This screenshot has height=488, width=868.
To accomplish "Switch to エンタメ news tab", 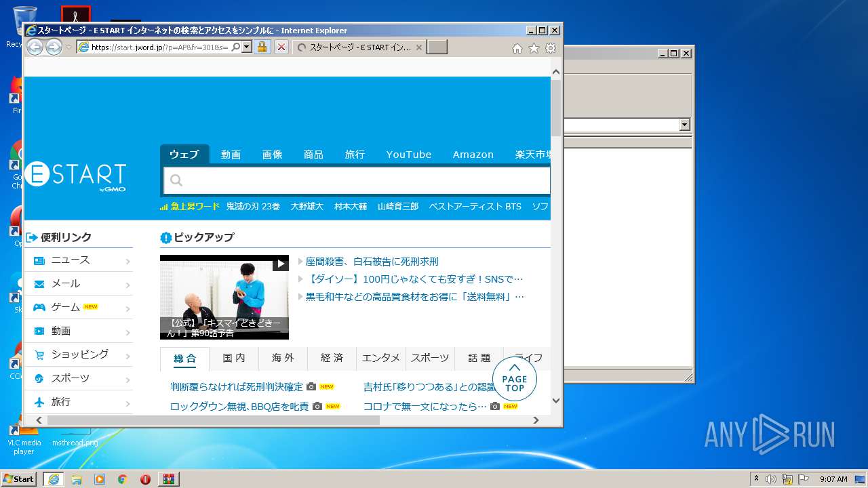I will click(381, 359).
